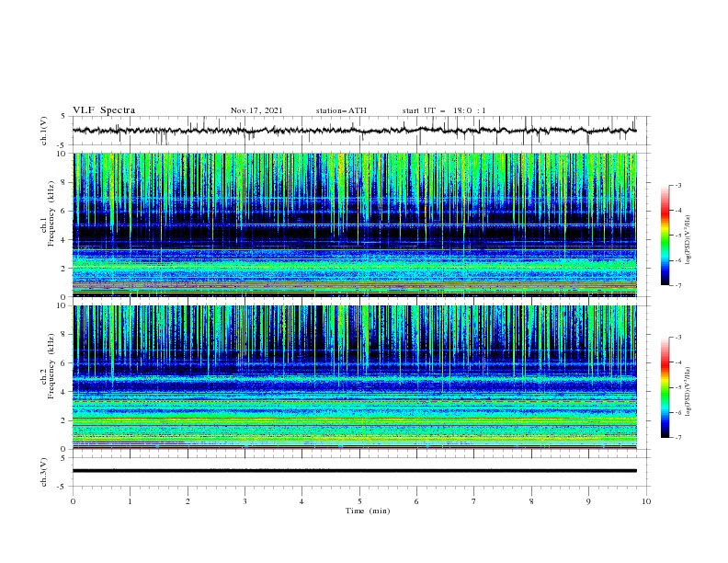Click time axis tick label "3"

tap(245, 501)
